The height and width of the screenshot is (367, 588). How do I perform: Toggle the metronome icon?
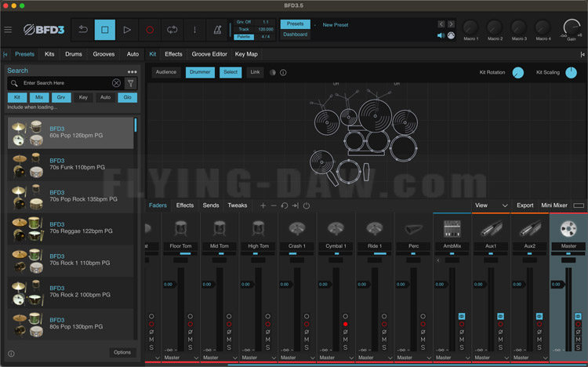pos(217,30)
